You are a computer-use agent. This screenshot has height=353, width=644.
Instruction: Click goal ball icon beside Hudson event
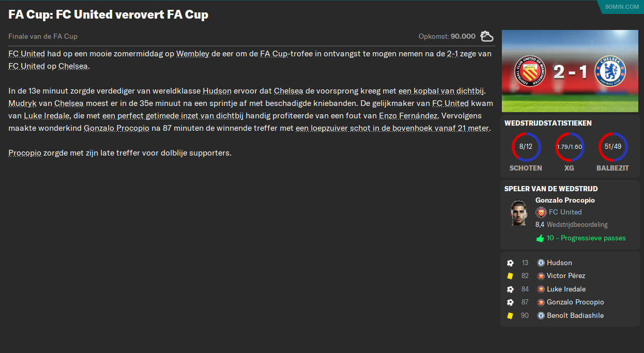pyautogui.click(x=510, y=263)
